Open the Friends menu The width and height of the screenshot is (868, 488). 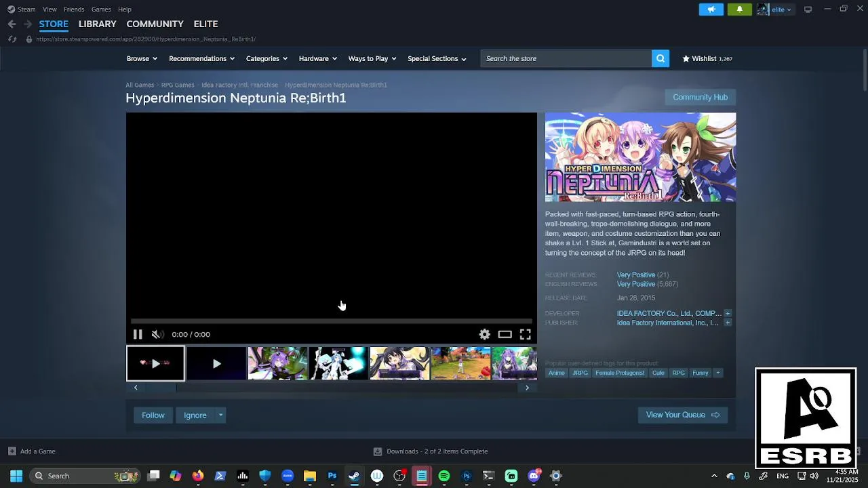[74, 9]
